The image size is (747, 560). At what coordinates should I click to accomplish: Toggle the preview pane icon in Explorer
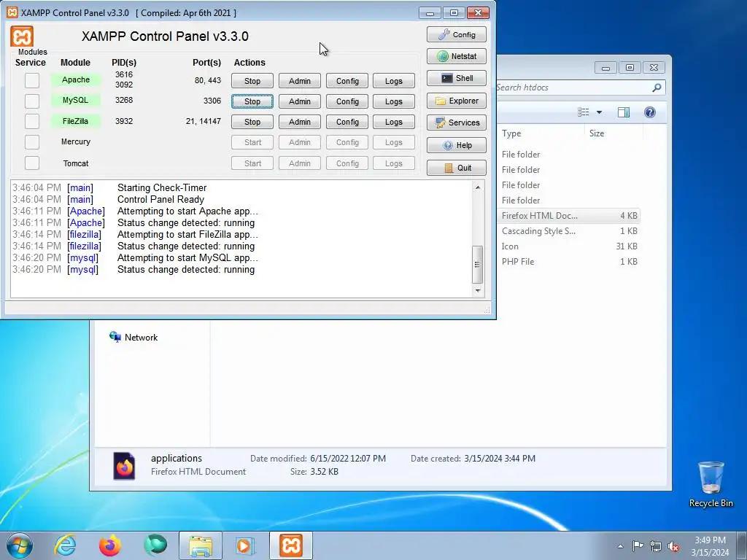pos(624,112)
